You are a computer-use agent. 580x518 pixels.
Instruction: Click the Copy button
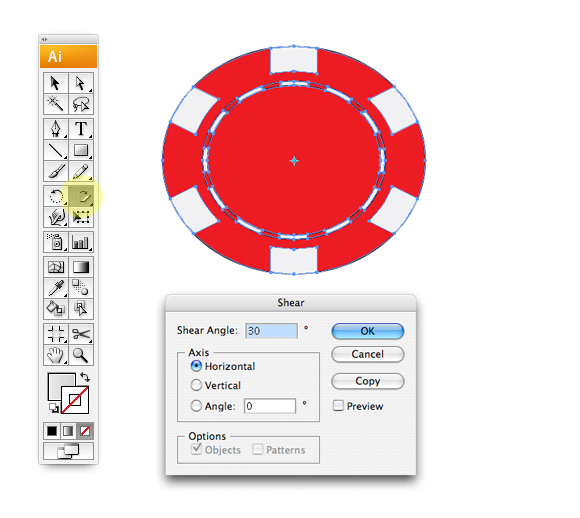[x=368, y=381]
